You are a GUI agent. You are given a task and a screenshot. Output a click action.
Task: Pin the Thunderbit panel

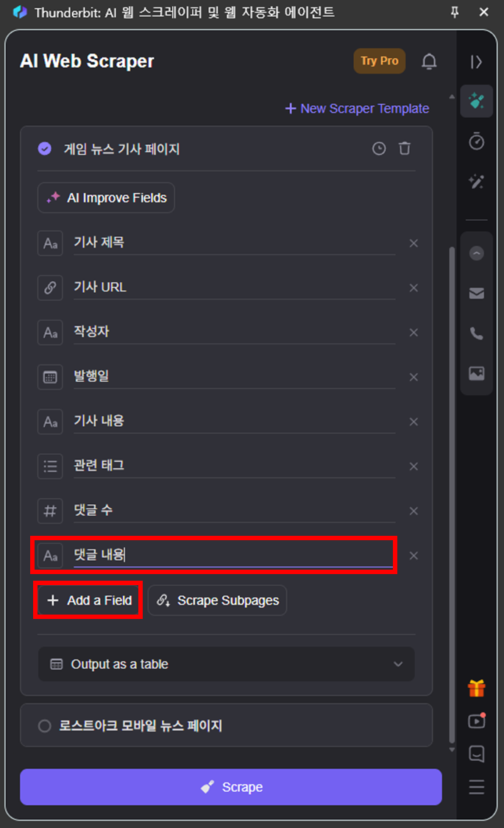tap(455, 12)
